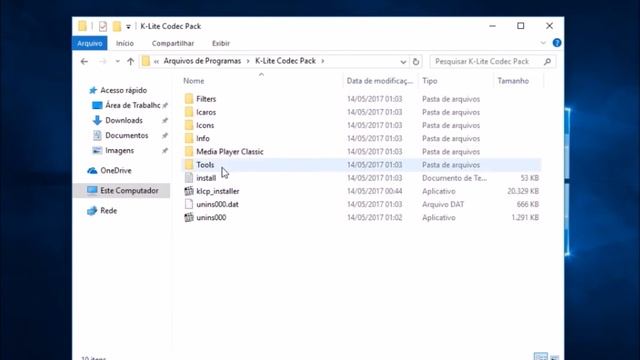Screen dimensions: 640x360
Task: Click Properties icon in quick access toolbar
Action: click(x=103, y=26)
